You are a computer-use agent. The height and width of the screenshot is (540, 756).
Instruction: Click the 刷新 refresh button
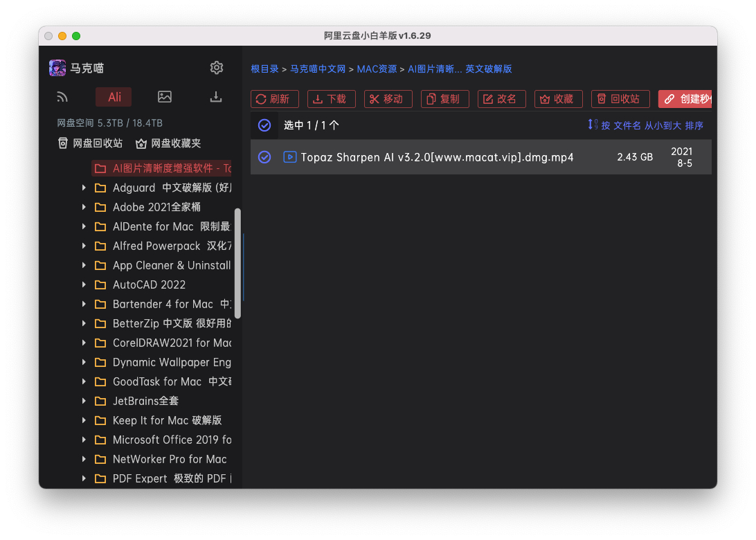pos(274,99)
